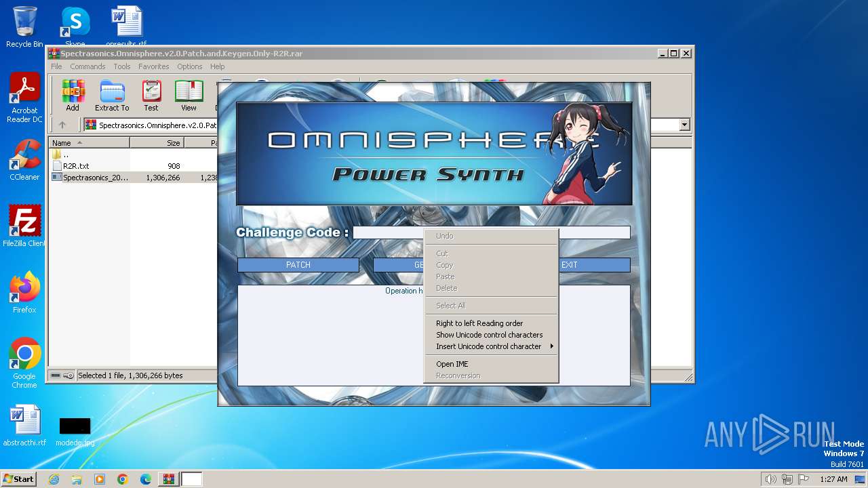868x488 pixels.
Task: Click the disk icon in WinRAR status bar
Action: [x=56, y=375]
